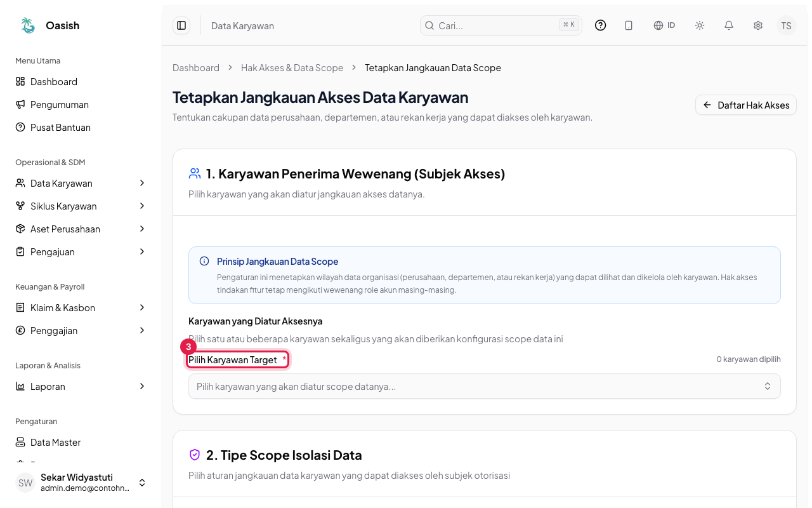Go to Dashboard in the sidebar menu

pyautogui.click(x=81, y=81)
